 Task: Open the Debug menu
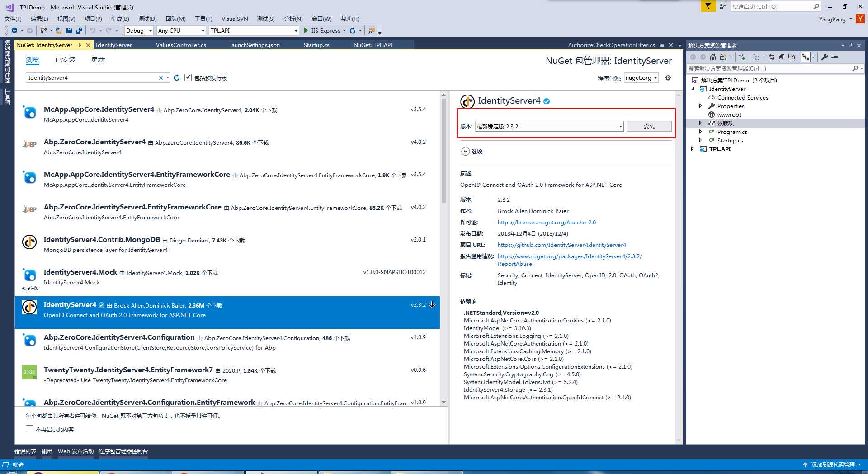[x=147, y=19]
